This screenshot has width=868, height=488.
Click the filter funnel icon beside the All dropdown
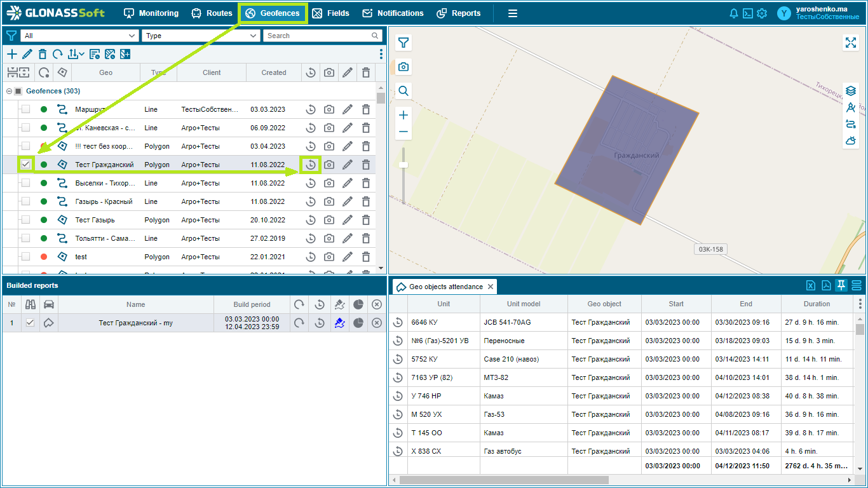(x=11, y=36)
